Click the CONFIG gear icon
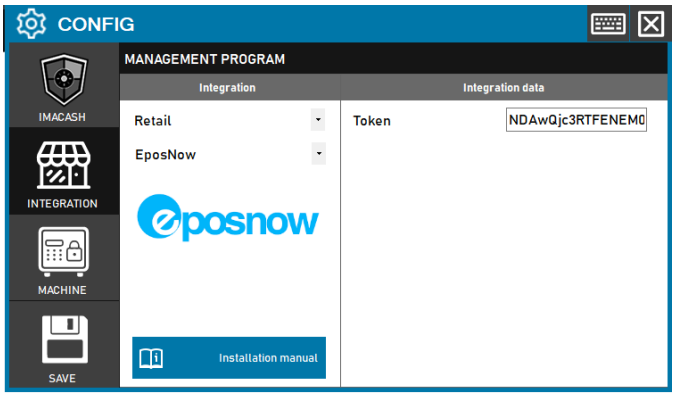Viewport: 680px width, 400px height. pyautogui.click(x=33, y=23)
